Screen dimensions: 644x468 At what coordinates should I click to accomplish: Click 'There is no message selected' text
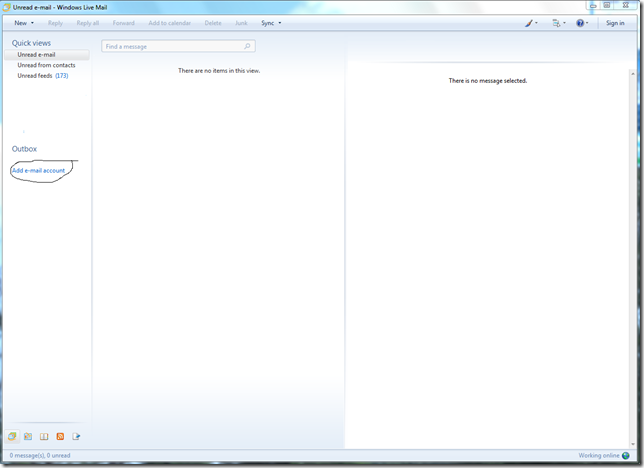(x=488, y=81)
